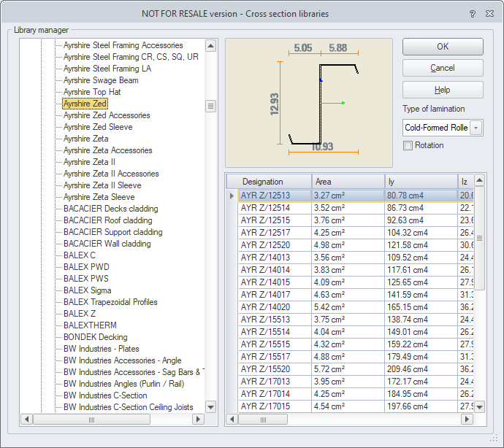The width and height of the screenshot is (504, 448).
Task: Click the 165.15 cm4 Iy cell
Action: [x=421, y=307]
